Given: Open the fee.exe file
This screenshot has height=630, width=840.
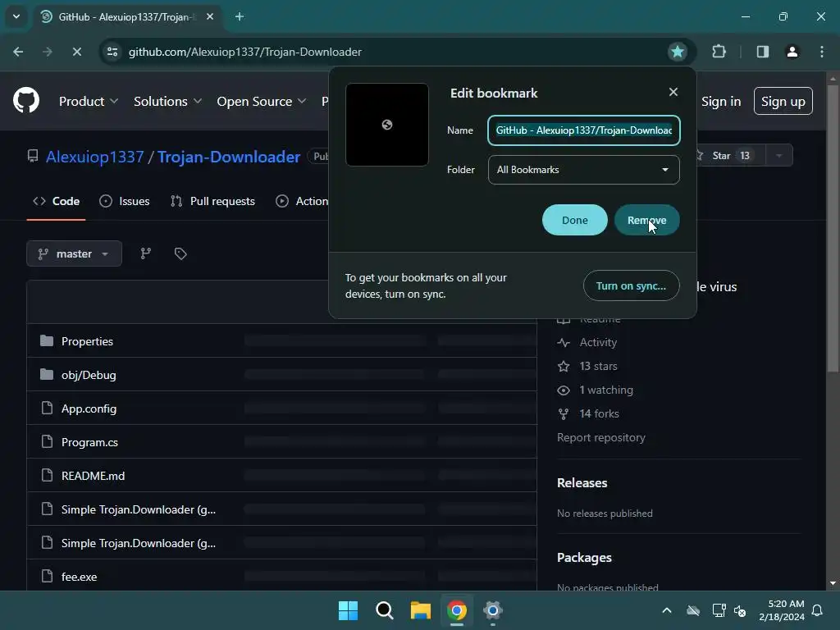Looking at the screenshot, I should pyautogui.click(x=80, y=577).
